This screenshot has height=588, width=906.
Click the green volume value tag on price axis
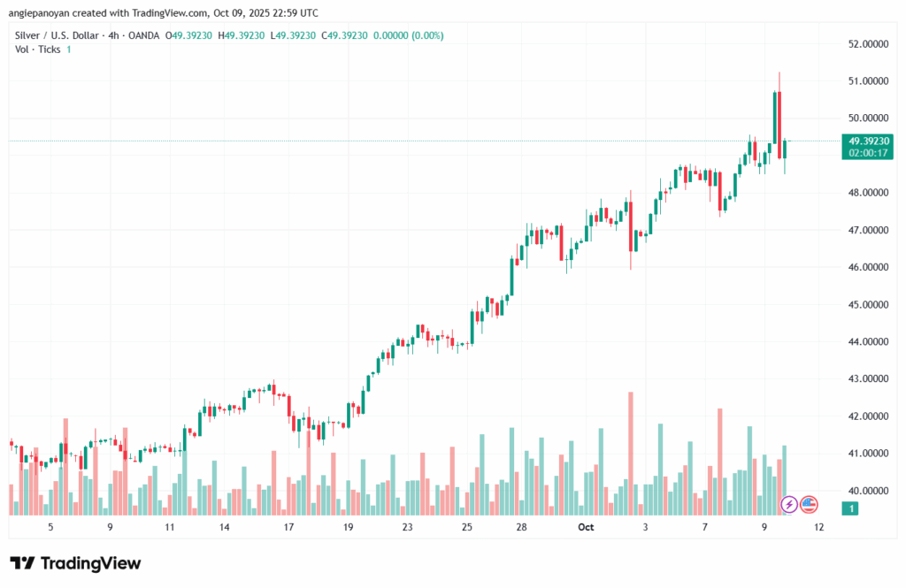pos(851,508)
